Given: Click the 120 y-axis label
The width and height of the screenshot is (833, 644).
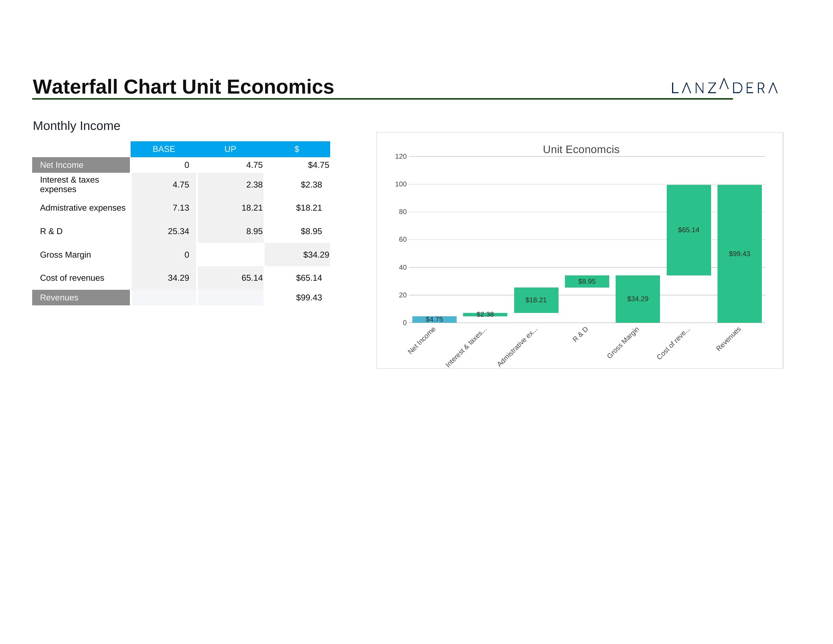Looking at the screenshot, I should click(401, 156).
